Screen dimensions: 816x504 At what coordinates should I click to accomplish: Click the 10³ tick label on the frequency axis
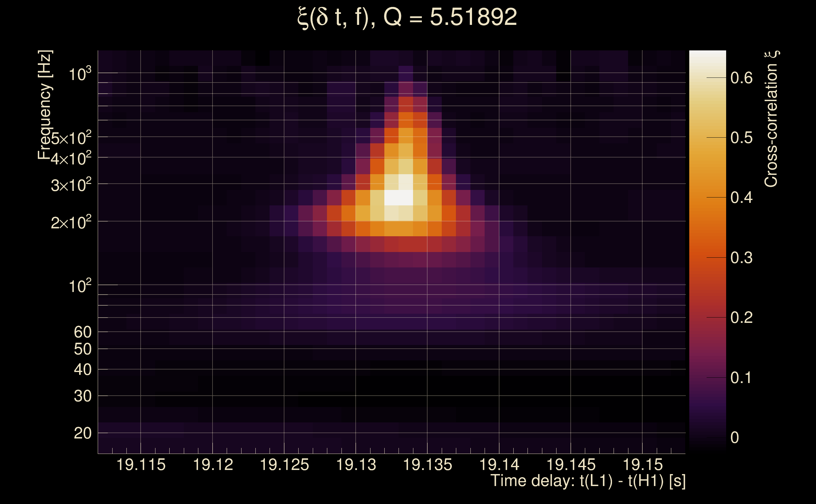click(80, 74)
